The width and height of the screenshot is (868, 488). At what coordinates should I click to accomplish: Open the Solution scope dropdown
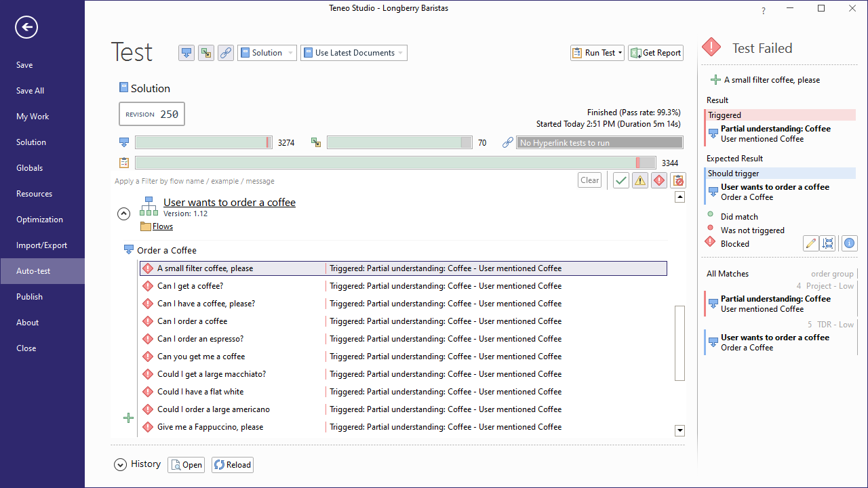267,53
